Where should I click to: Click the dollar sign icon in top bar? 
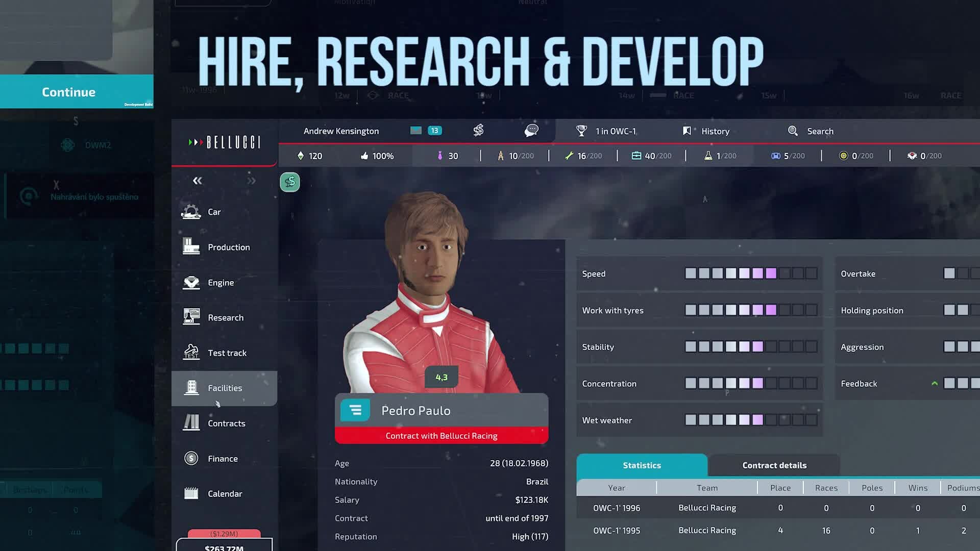click(478, 131)
